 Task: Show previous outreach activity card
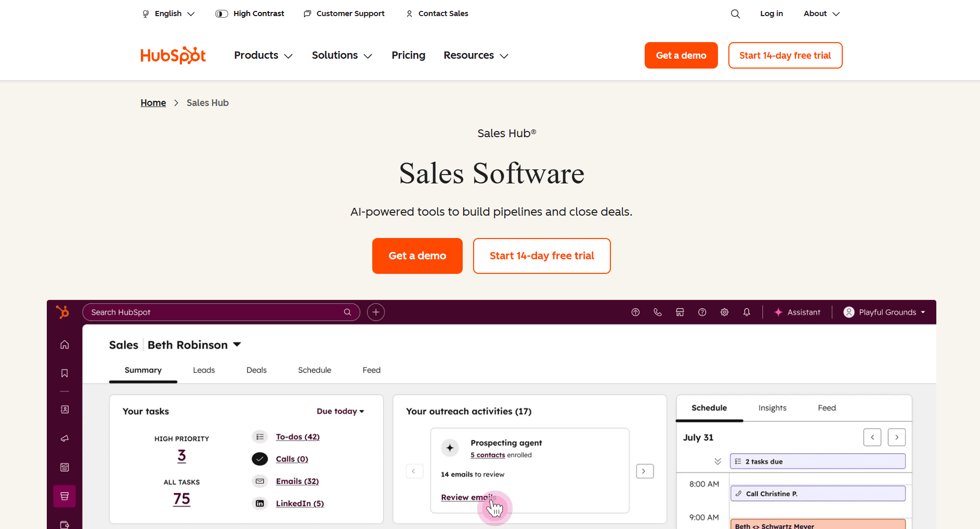coord(414,471)
